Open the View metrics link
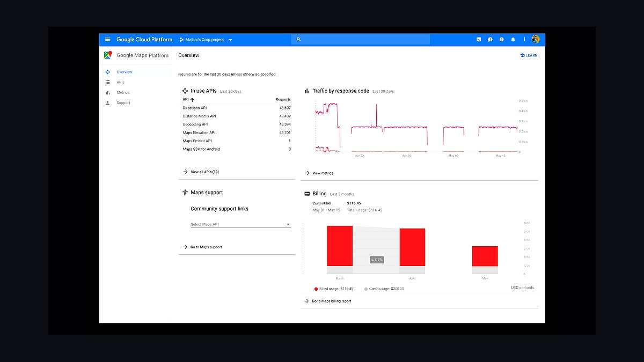This screenshot has height=362, width=644. click(x=319, y=173)
